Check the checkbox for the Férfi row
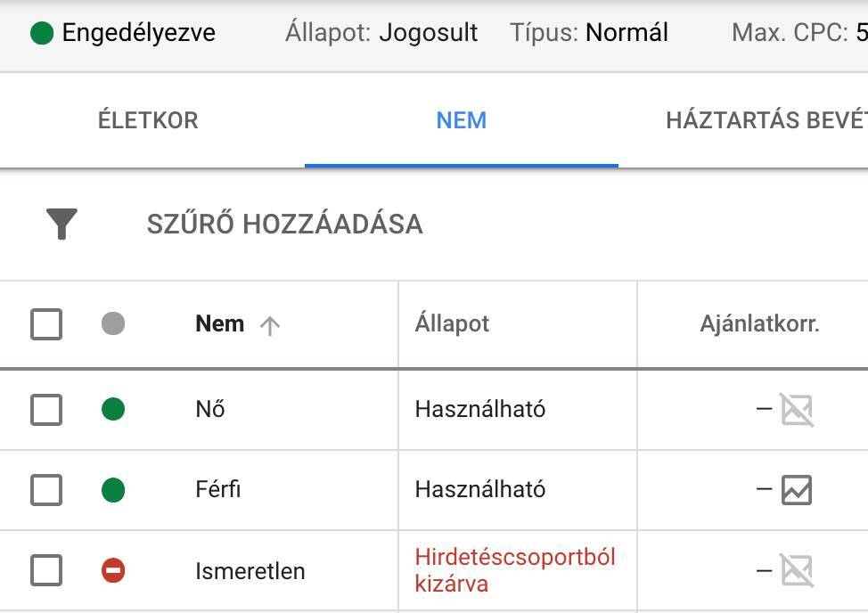The height and width of the screenshot is (613, 868). click(x=46, y=490)
